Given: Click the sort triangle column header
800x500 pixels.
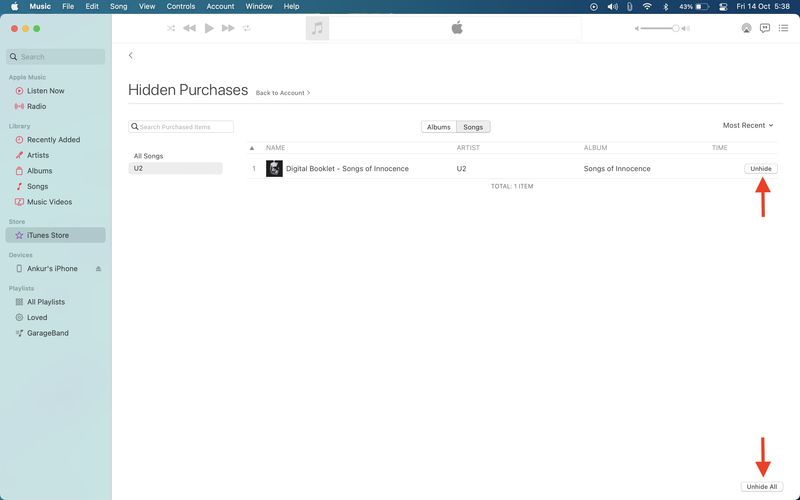Looking at the screenshot, I should tap(252, 148).
